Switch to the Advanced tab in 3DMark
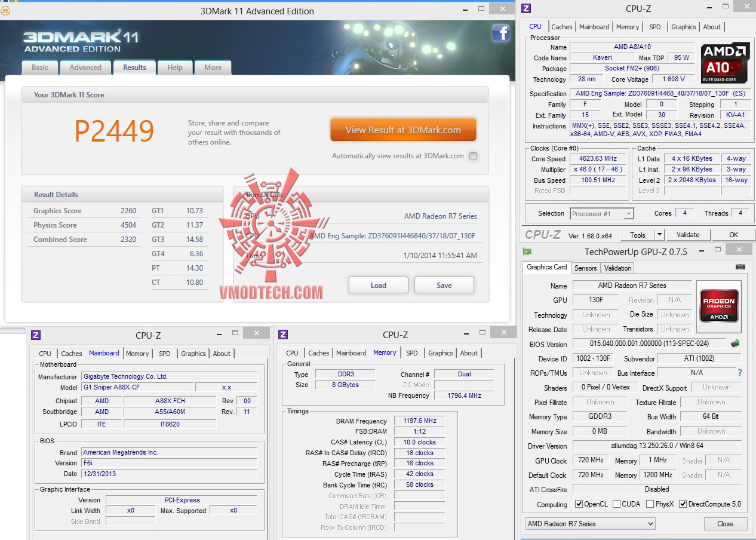This screenshot has height=540, width=756. tap(85, 67)
